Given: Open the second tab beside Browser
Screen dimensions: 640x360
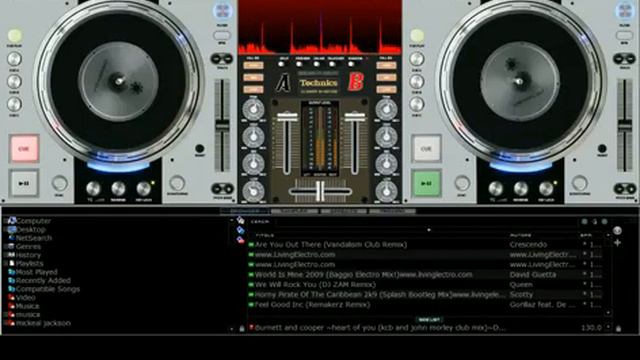Looking at the screenshot, I should tap(295, 211).
